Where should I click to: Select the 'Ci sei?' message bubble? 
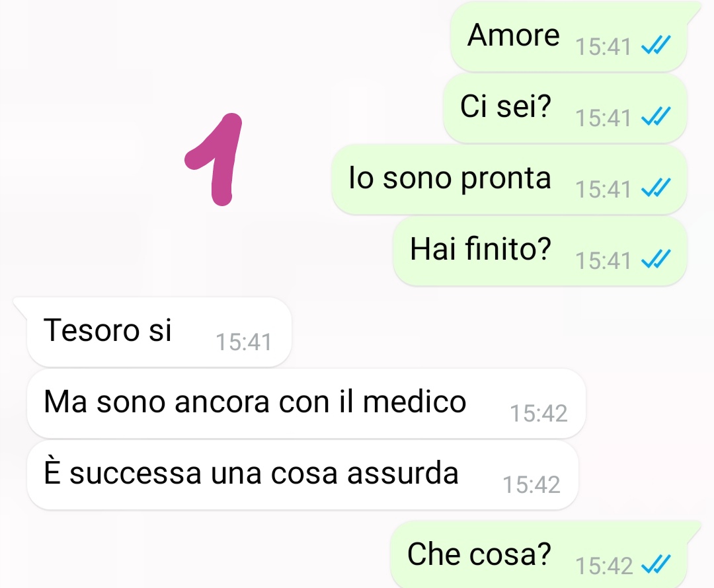(x=565, y=108)
